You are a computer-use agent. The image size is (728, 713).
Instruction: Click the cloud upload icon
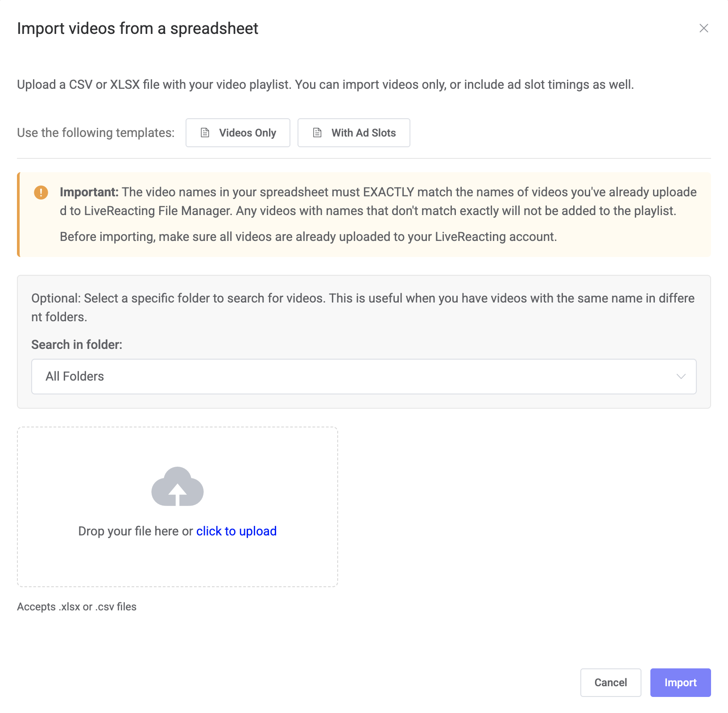click(x=178, y=487)
